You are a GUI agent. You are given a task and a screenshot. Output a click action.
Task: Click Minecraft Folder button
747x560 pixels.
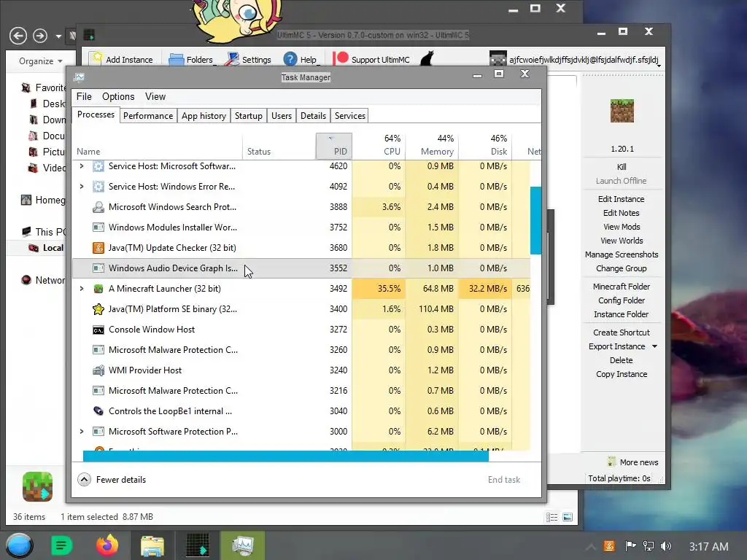[x=622, y=287]
